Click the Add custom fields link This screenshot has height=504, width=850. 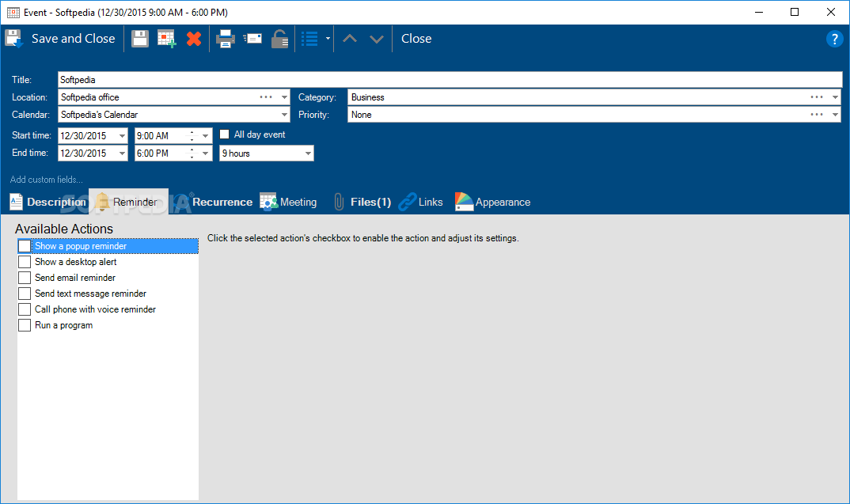coord(47,180)
